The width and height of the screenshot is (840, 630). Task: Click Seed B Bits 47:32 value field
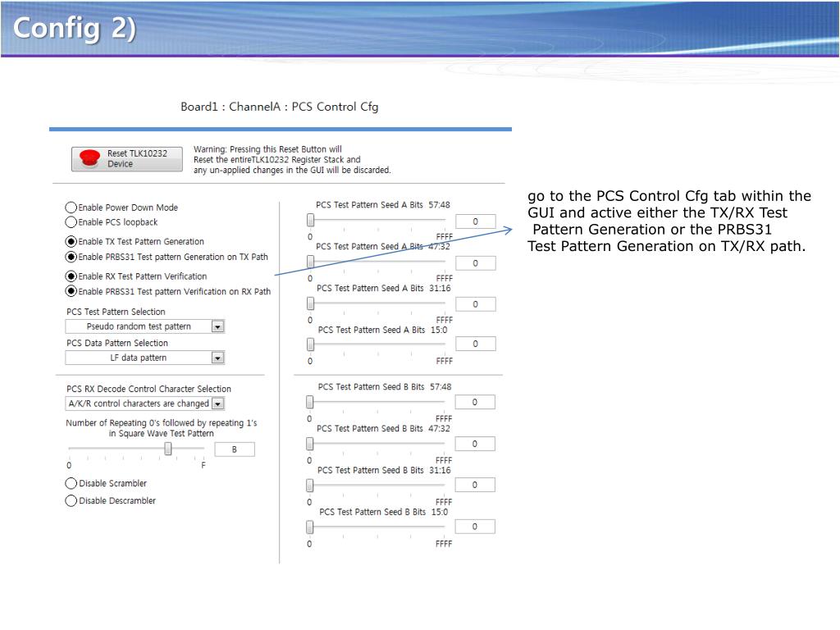(475, 444)
